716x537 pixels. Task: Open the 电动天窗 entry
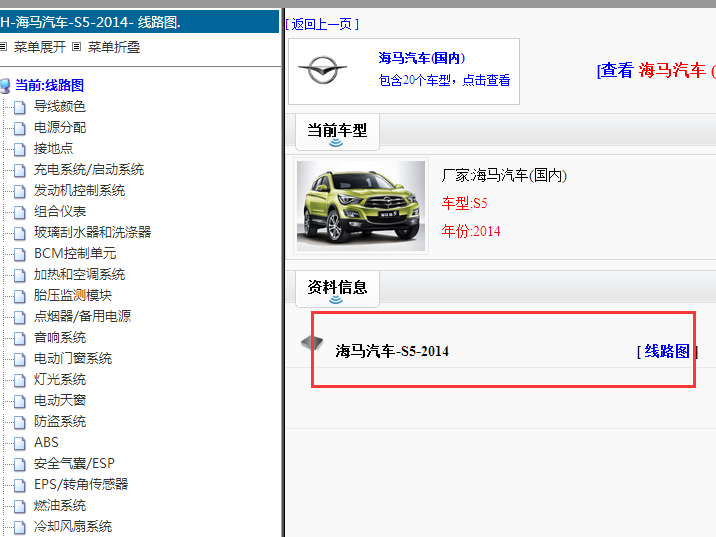60,400
